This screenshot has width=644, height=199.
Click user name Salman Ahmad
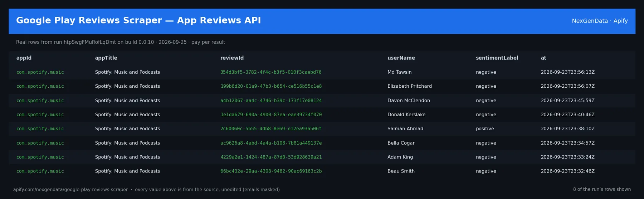(x=405, y=129)
